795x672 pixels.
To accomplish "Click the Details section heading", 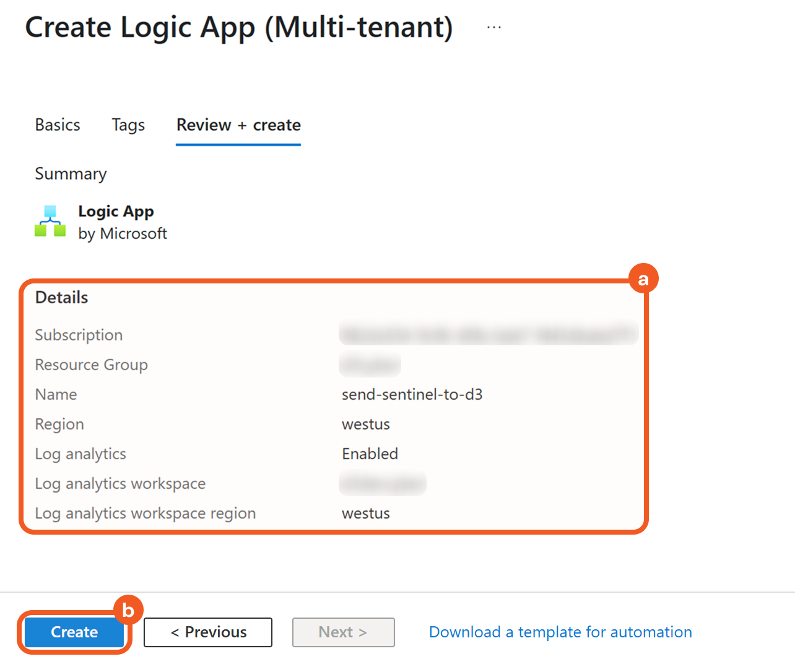I will [x=62, y=298].
